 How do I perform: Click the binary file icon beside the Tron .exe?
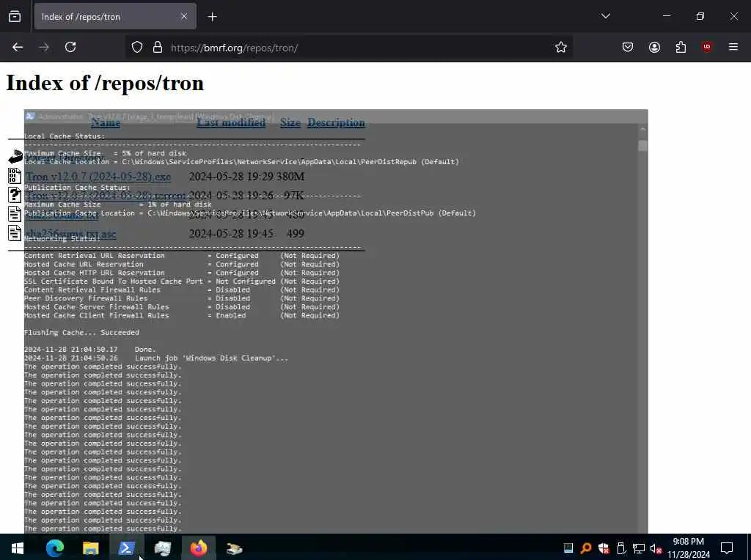[x=15, y=176]
